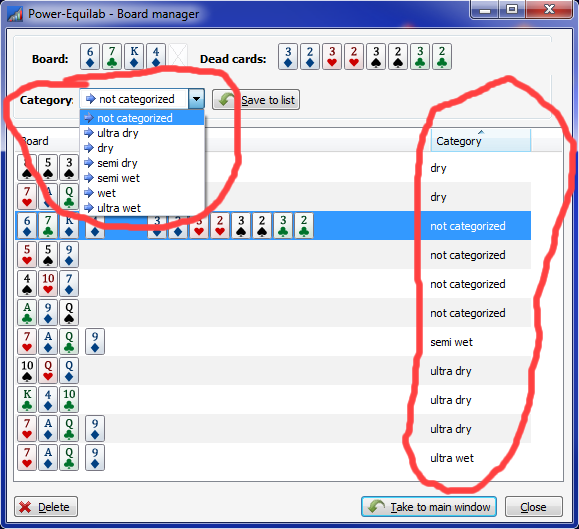Viewport: 579px width, 529px height.
Task: Click Take to main window button
Action: pyautogui.click(x=429, y=506)
